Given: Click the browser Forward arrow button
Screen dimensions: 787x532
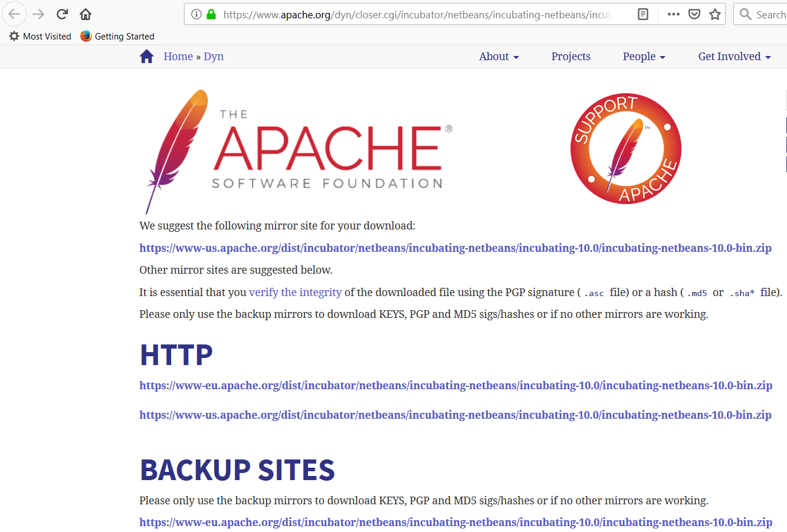Looking at the screenshot, I should pyautogui.click(x=38, y=14).
